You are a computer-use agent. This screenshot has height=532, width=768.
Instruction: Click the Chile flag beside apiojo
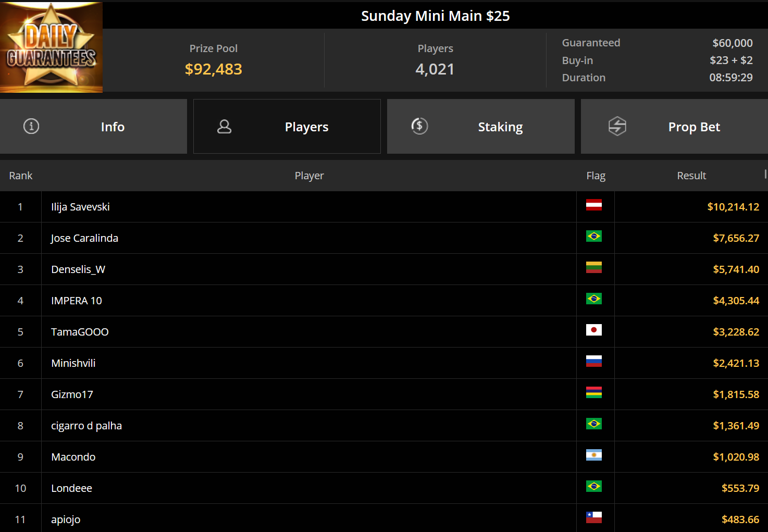(594, 517)
